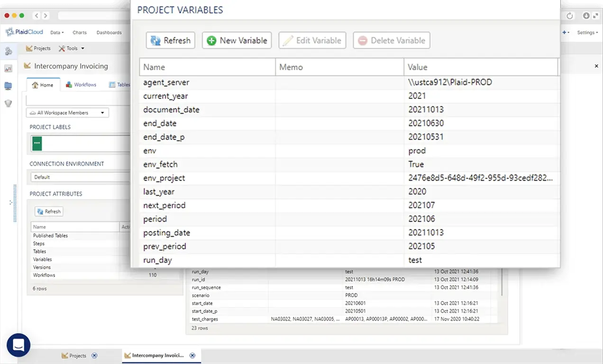The width and height of the screenshot is (603, 364).
Task: Open the monitor folder sidebar icon
Action: pos(8,86)
